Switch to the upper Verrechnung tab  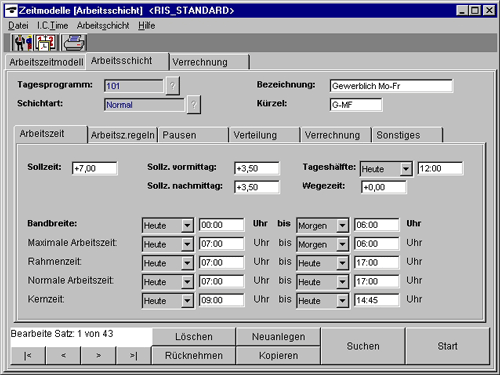(x=209, y=62)
